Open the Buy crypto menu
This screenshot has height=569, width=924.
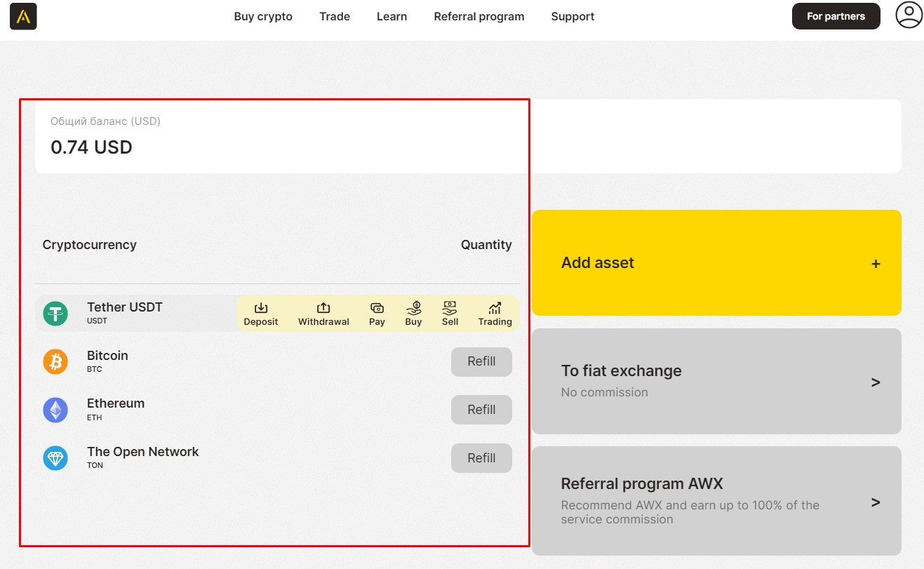263,16
